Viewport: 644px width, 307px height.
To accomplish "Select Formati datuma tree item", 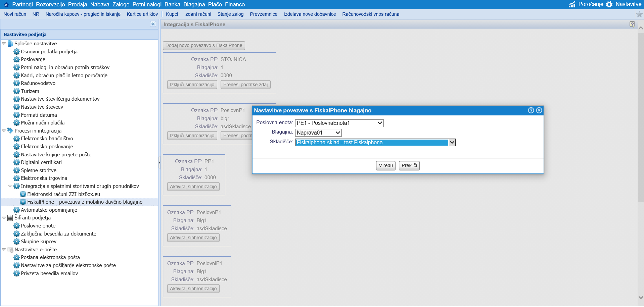I will coord(39,115).
